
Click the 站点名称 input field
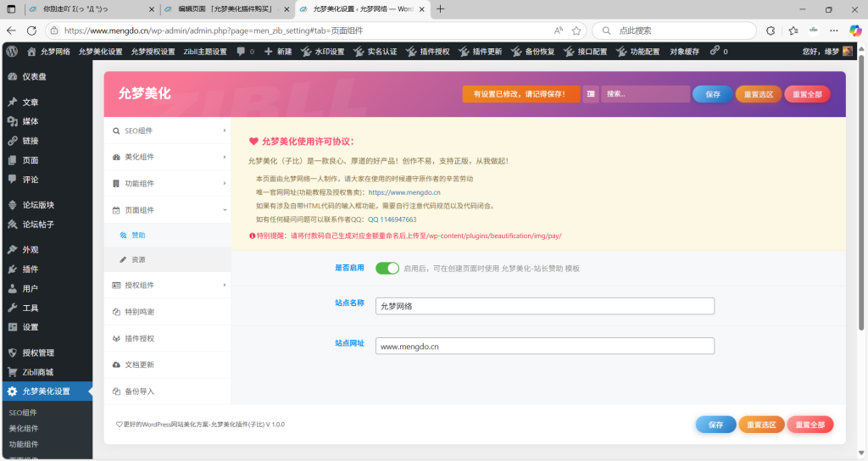(545, 306)
